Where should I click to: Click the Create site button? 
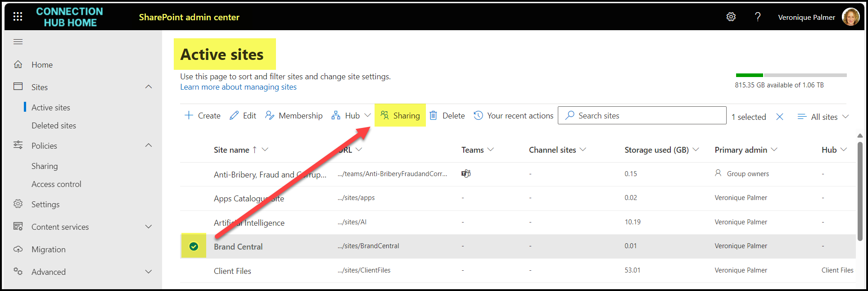tap(203, 116)
